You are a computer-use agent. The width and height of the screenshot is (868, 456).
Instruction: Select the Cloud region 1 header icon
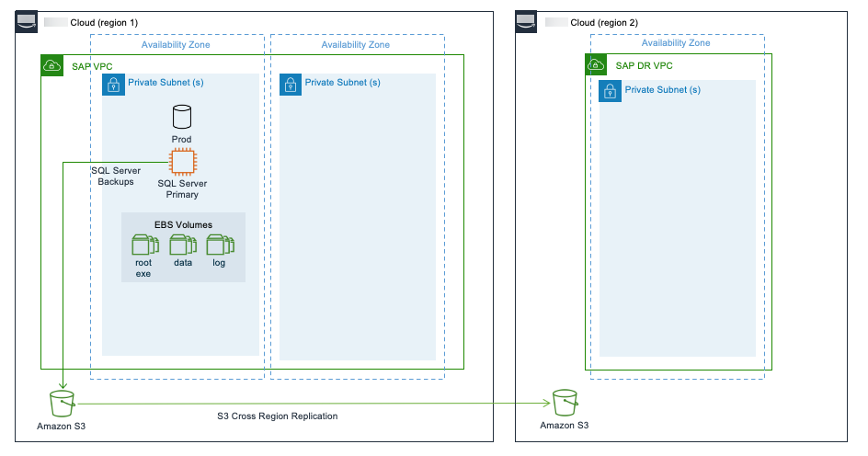pyautogui.click(x=27, y=21)
